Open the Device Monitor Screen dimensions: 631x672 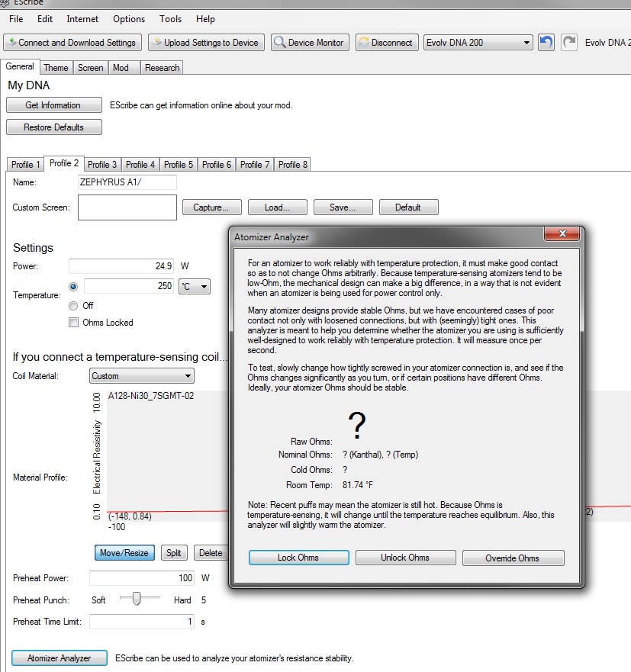[x=310, y=43]
